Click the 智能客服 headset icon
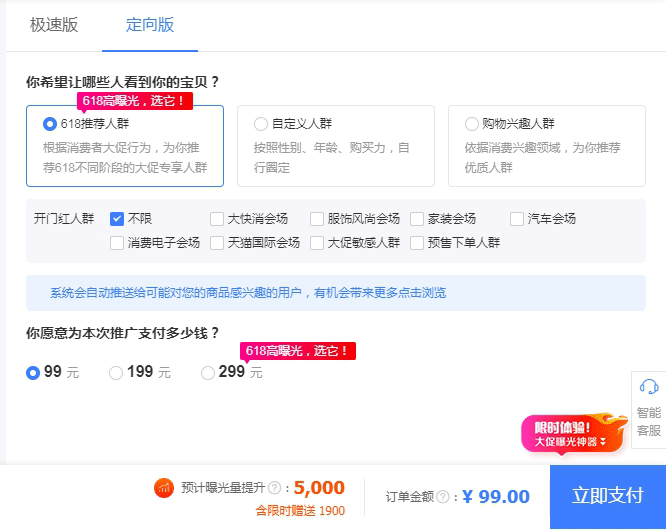This screenshot has width=666, height=530. (648, 387)
